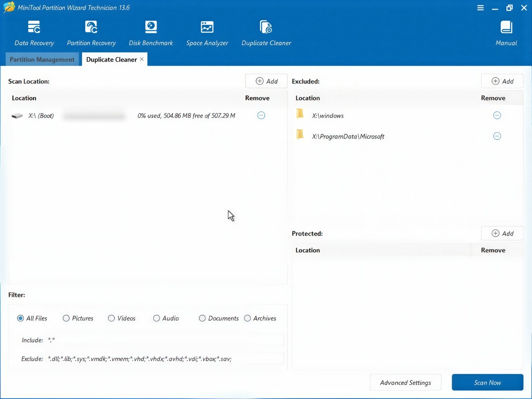The image size is (532, 399).
Task: Open the Data Recovery tool
Action: 34,33
